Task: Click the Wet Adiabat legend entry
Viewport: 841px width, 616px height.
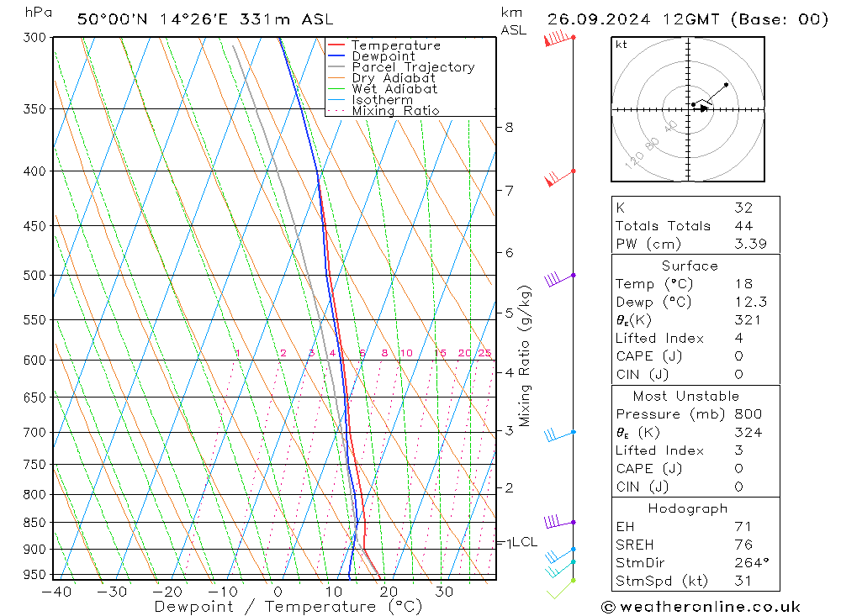Action: pyautogui.click(x=383, y=89)
